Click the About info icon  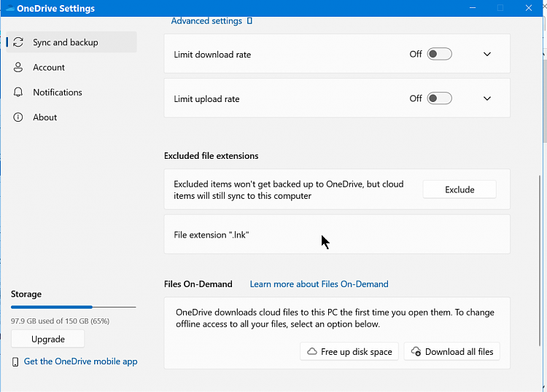click(18, 117)
